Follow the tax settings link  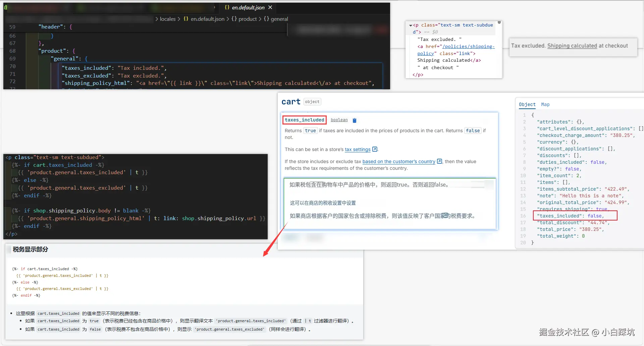358,149
